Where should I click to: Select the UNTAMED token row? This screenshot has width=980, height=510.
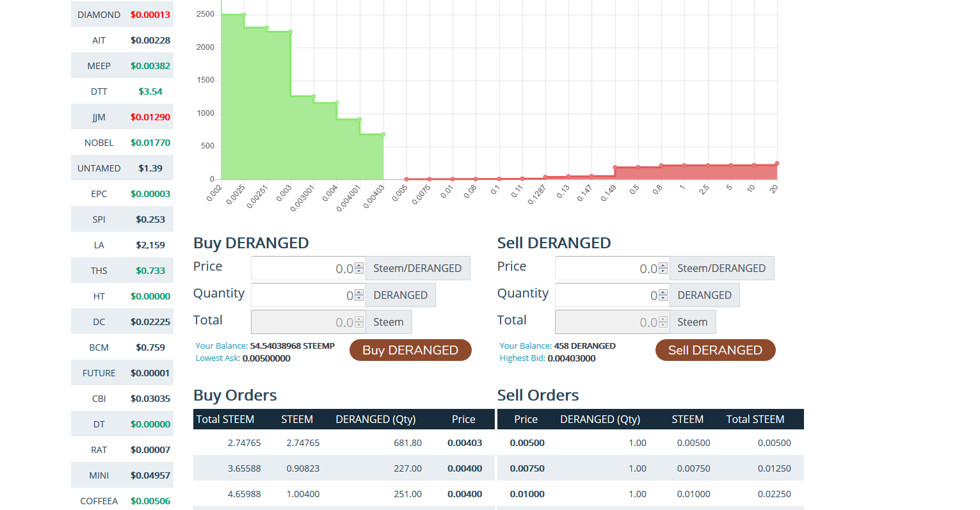[x=122, y=168]
